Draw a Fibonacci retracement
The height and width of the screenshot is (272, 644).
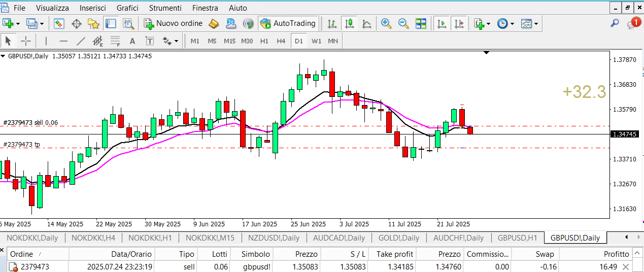click(x=115, y=41)
